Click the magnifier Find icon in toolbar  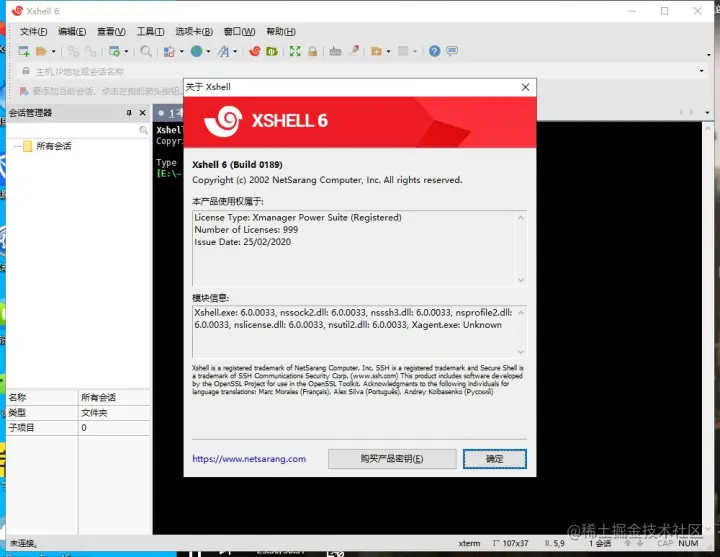(x=146, y=51)
